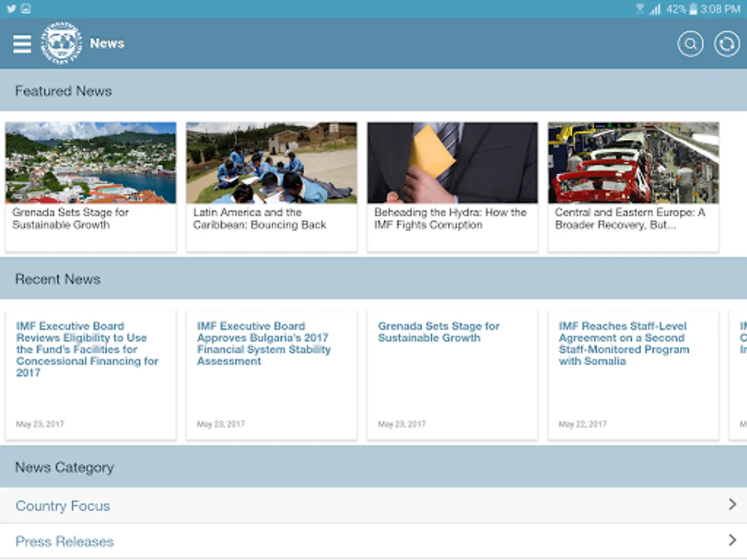Tap May 22, 2017 date on Somalia card
The height and width of the screenshot is (560, 747).
[583, 424]
